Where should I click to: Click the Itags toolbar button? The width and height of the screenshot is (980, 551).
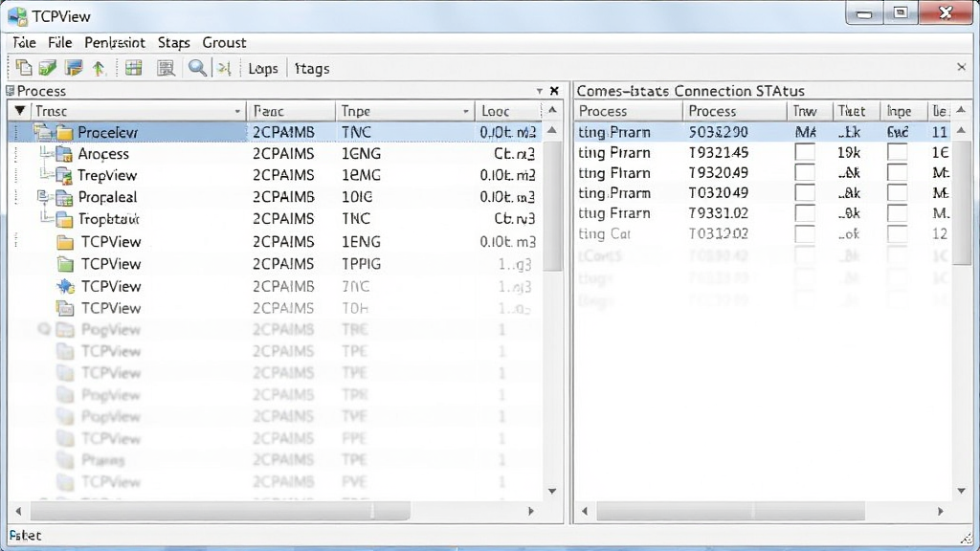311,69
